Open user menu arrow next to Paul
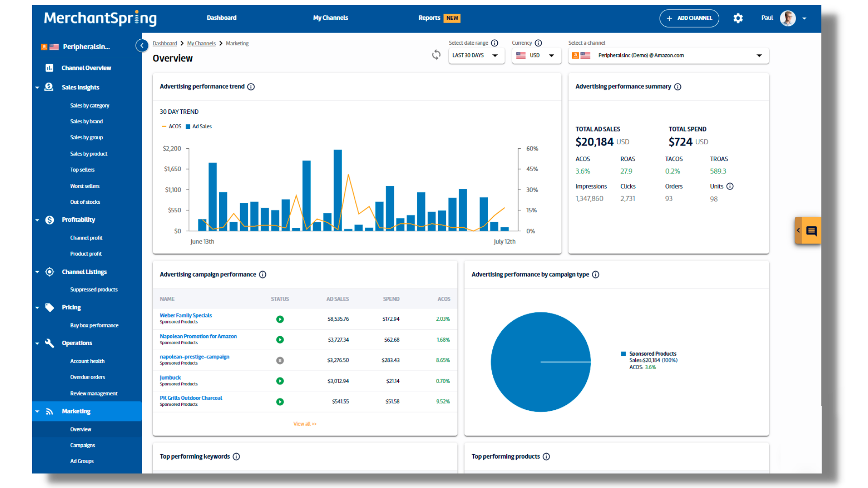 [804, 19]
